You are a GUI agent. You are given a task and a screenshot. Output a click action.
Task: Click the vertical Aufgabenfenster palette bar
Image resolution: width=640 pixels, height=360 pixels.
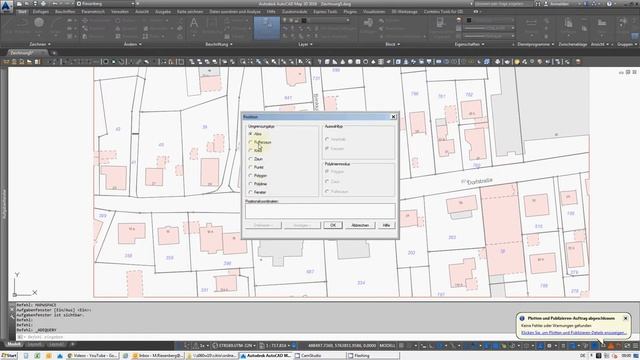(x=4, y=204)
